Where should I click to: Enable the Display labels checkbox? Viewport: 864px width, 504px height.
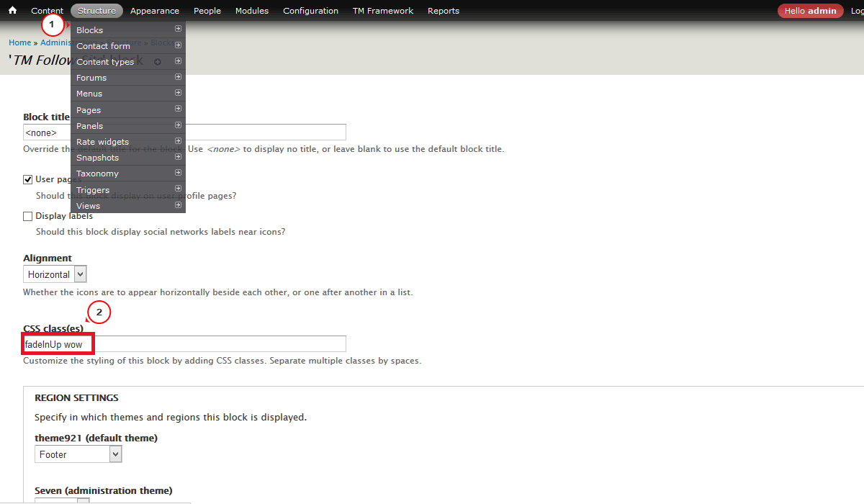pyautogui.click(x=28, y=216)
